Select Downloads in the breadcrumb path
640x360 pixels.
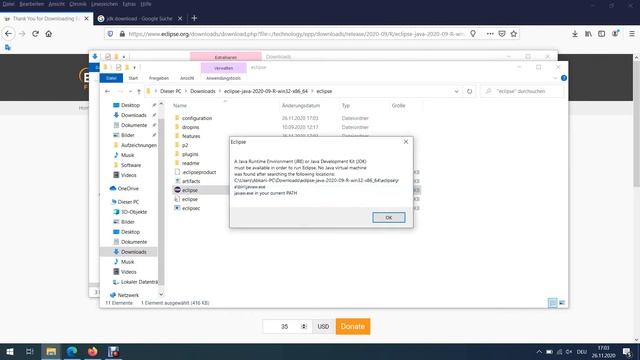[202, 91]
